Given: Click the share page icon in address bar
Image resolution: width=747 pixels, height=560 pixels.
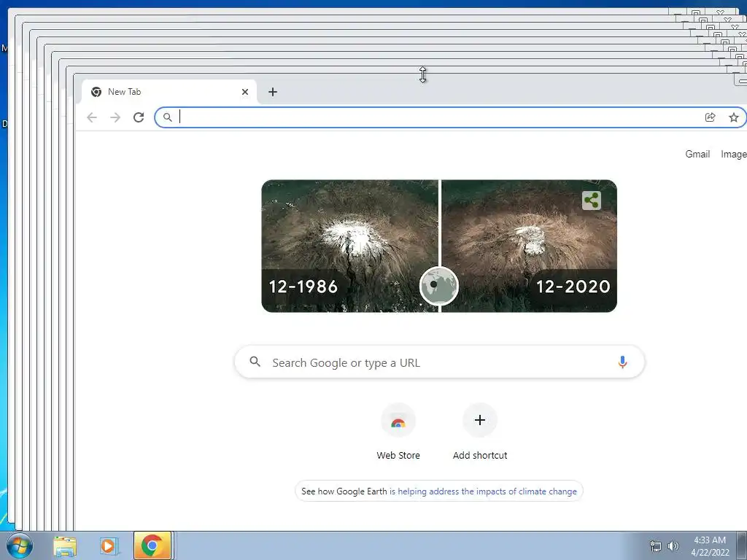Looking at the screenshot, I should click(x=710, y=117).
